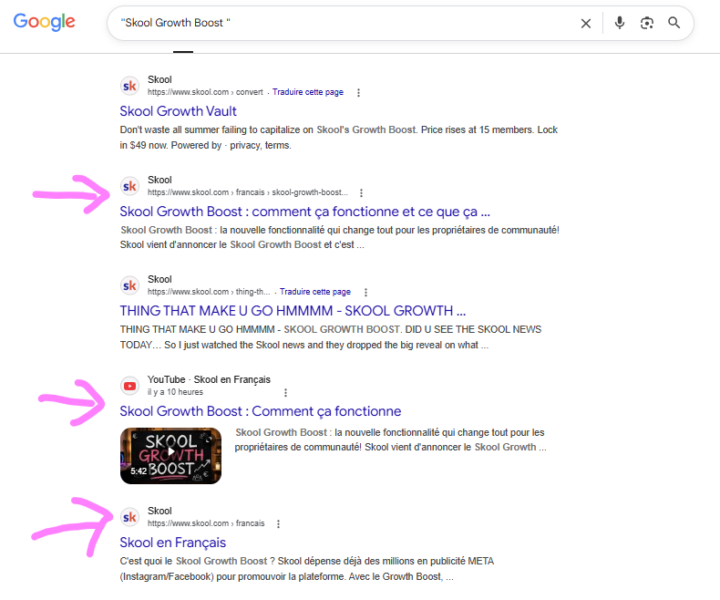This screenshot has width=720, height=600.
Task: Play the Skool Growth Boost video thumbnail
Action: point(171,455)
